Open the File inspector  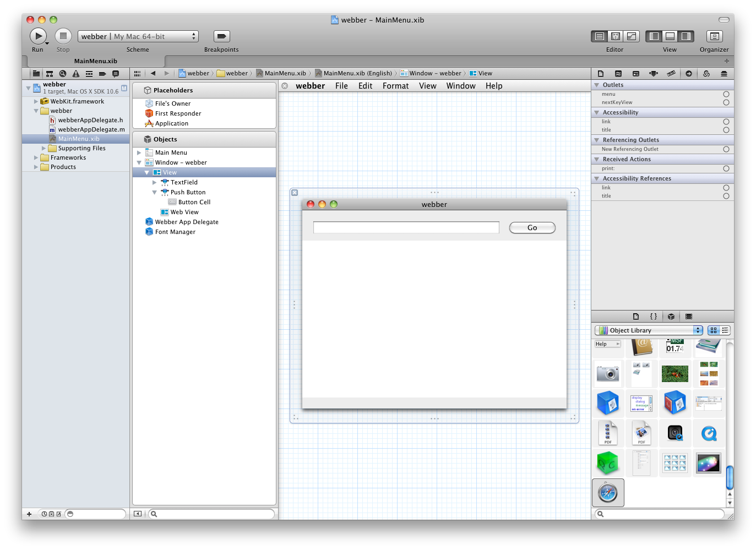(601, 73)
